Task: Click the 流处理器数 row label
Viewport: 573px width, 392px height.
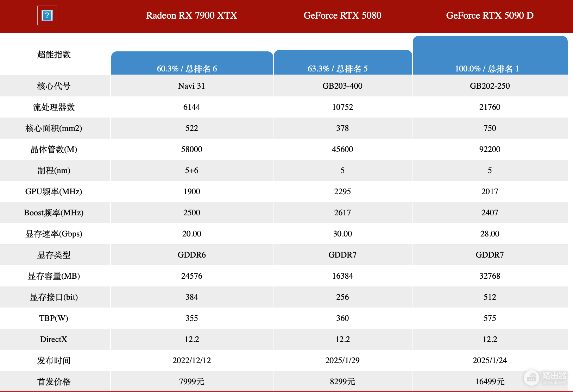Action: click(x=54, y=107)
